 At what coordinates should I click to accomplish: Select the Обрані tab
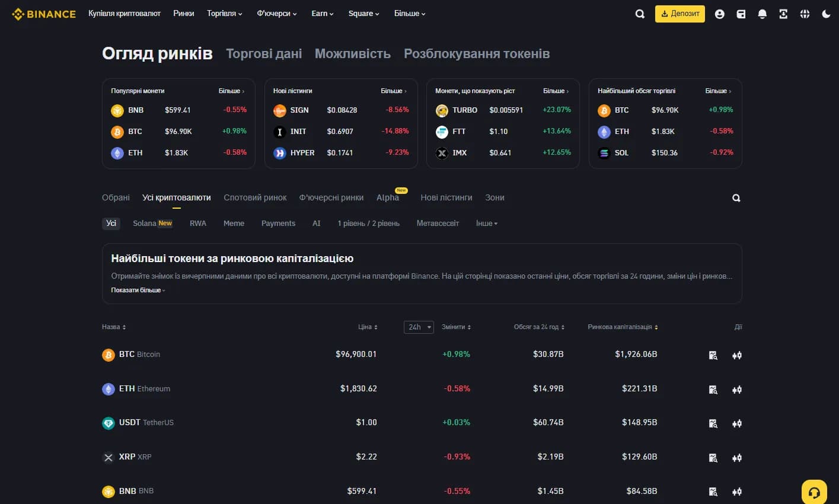click(116, 197)
